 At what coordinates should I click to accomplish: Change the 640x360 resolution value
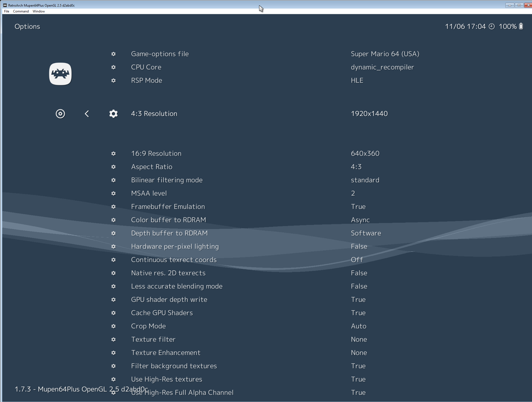(365, 154)
